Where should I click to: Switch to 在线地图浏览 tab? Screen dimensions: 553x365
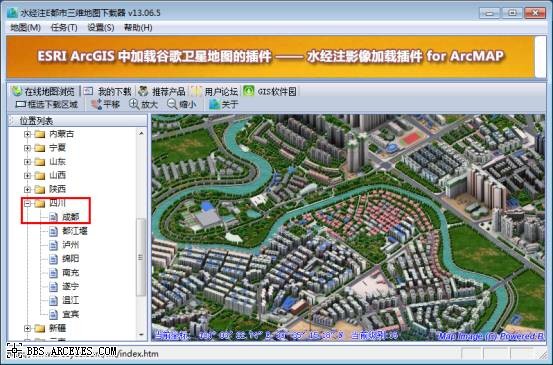(x=43, y=91)
